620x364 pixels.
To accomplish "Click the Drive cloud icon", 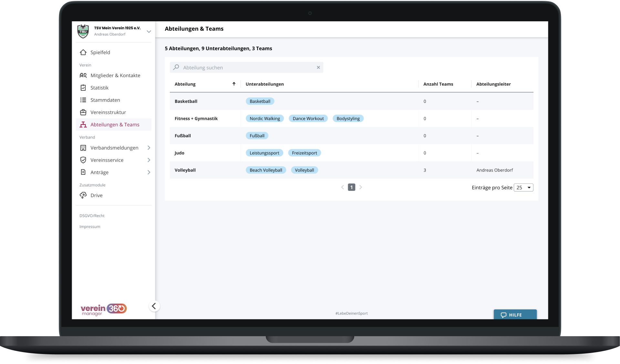I will pyautogui.click(x=83, y=195).
